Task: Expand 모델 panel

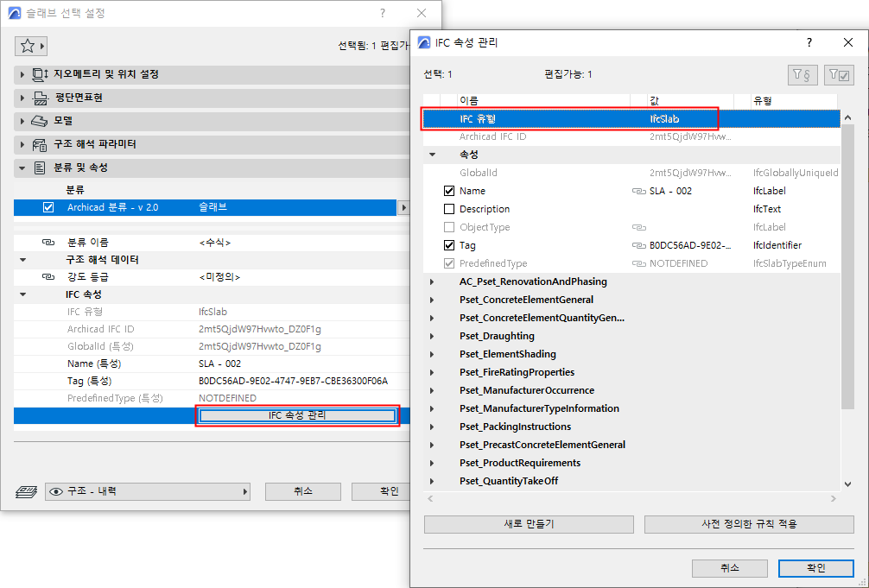Action: pyautogui.click(x=22, y=121)
